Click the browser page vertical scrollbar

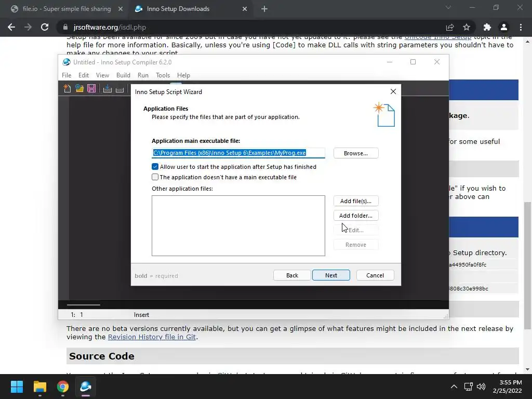click(527, 265)
